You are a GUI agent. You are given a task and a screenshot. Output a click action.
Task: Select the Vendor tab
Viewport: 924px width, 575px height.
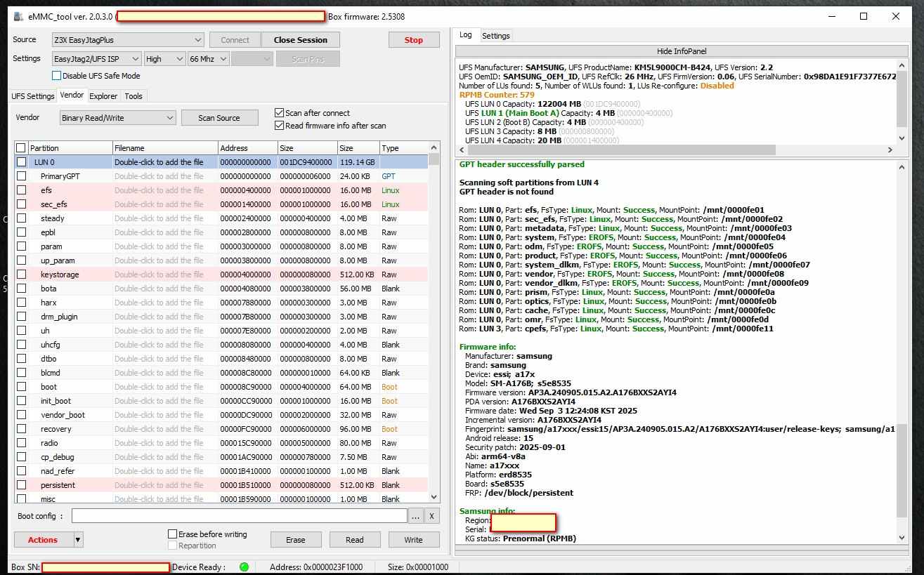72,95
